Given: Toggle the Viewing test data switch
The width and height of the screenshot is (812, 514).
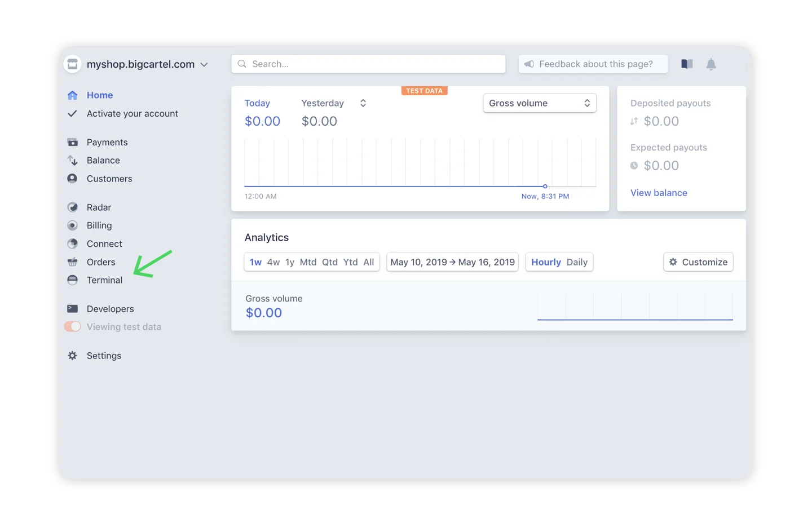Looking at the screenshot, I should pyautogui.click(x=73, y=327).
